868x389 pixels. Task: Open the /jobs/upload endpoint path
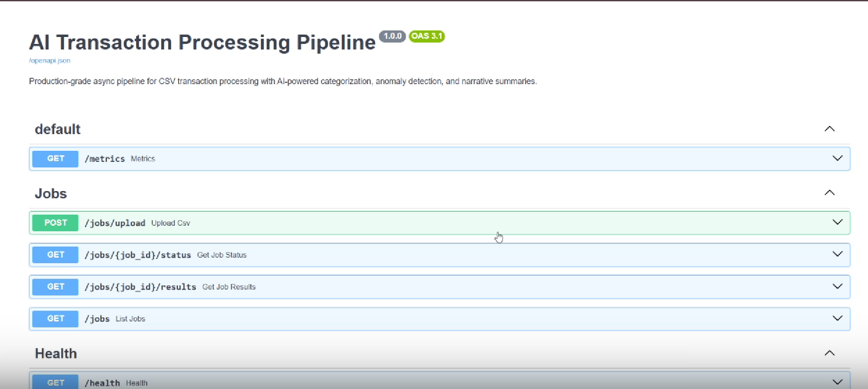[x=115, y=223]
